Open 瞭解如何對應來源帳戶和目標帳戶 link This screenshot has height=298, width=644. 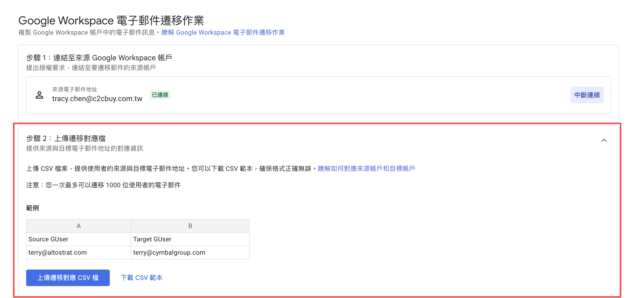(x=366, y=168)
